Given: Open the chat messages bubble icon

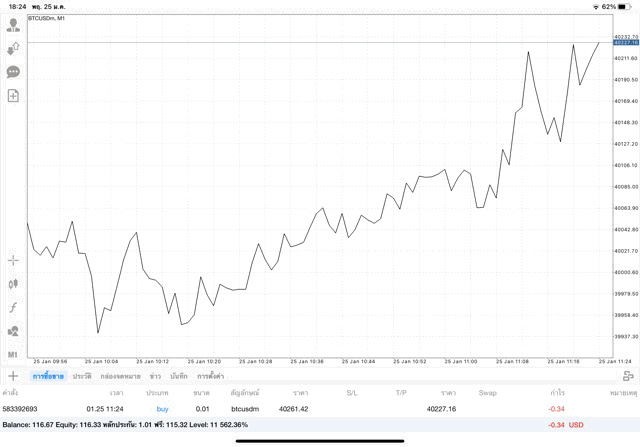Looking at the screenshot, I should pyautogui.click(x=13, y=72).
